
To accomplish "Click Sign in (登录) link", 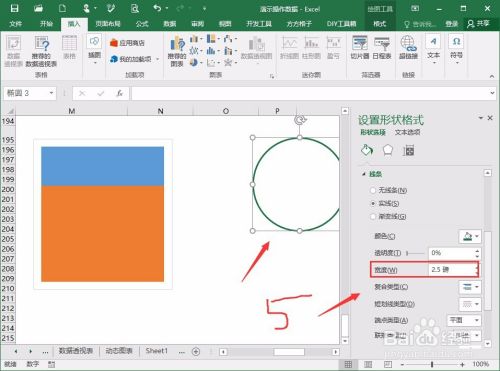I will pyautogui.click(x=452, y=24).
